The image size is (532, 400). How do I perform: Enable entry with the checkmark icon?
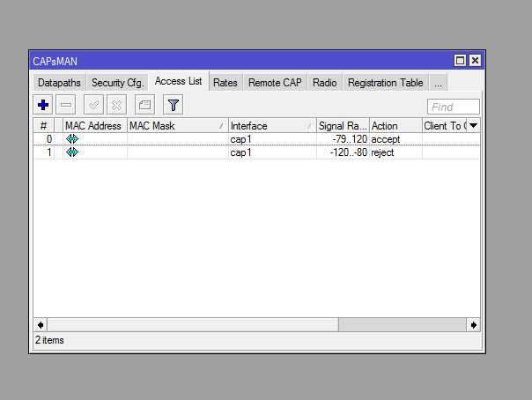coord(93,105)
